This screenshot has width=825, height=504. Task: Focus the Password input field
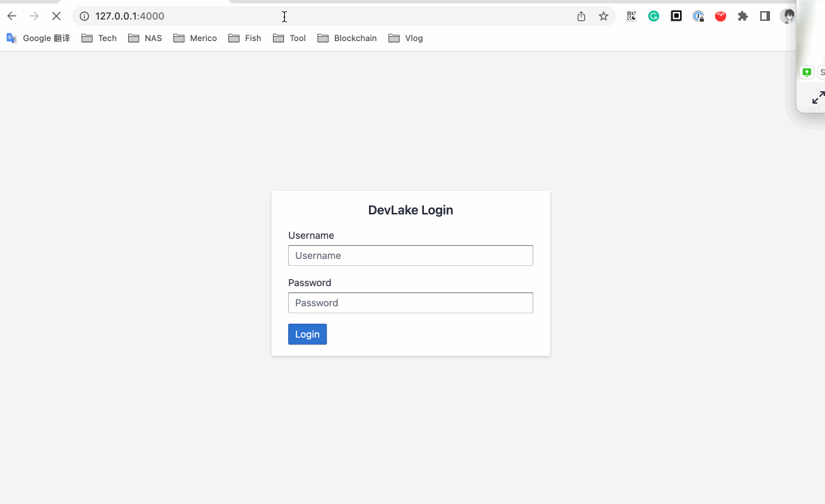click(410, 303)
